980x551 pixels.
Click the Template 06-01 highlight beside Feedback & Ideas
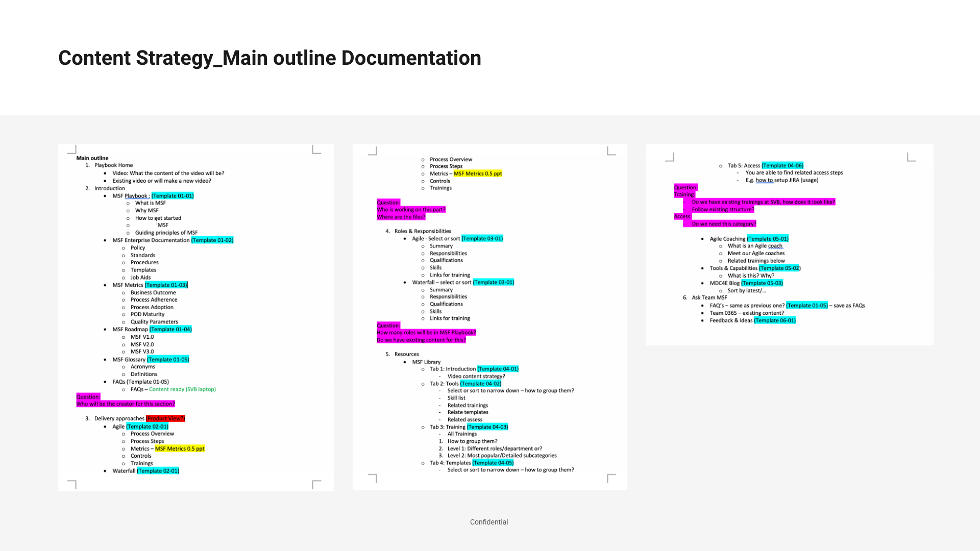pos(775,320)
